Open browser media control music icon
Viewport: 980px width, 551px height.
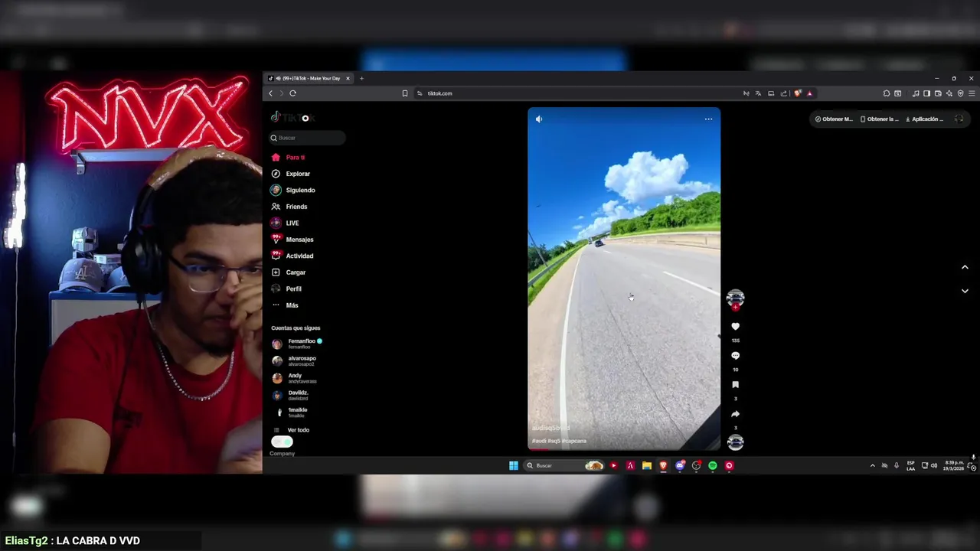point(916,93)
